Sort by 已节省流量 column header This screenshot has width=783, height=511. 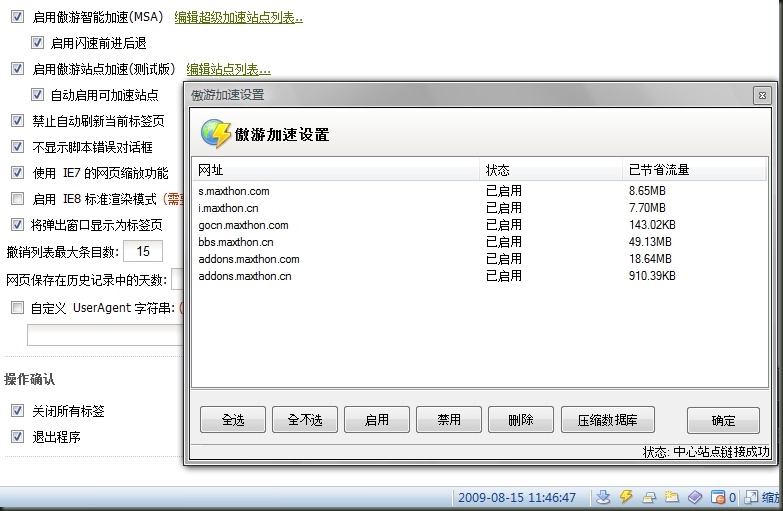coord(695,170)
